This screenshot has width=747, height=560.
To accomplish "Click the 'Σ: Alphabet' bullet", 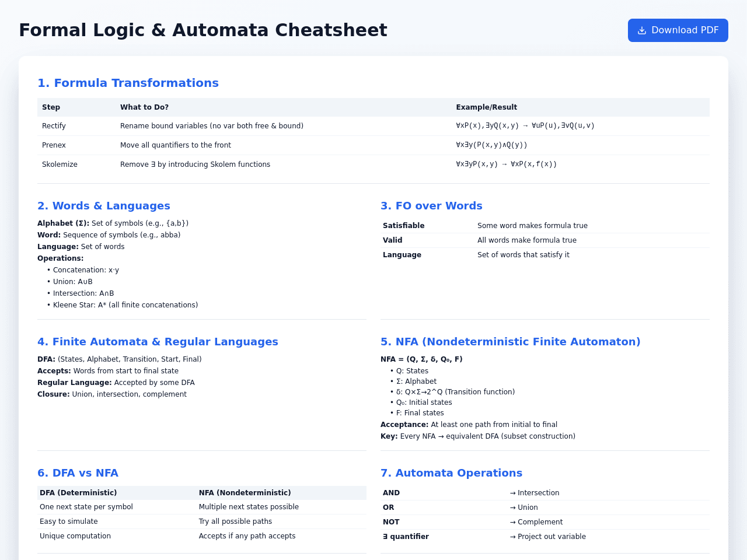I will click(413, 381).
